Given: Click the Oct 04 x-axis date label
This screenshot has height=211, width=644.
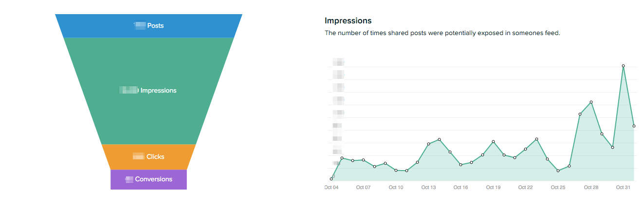Looking at the screenshot, I should coord(331,188).
